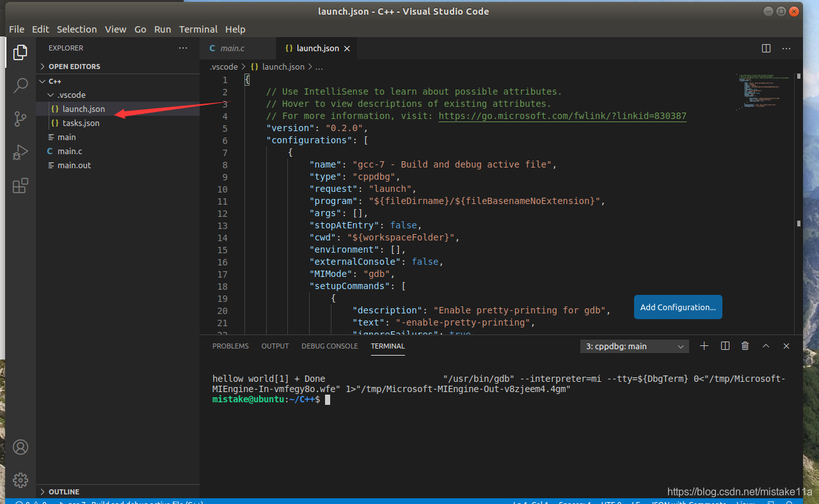Click the editor vertical scrollbar
Screen dimensions: 819x504
pyautogui.click(x=799, y=203)
